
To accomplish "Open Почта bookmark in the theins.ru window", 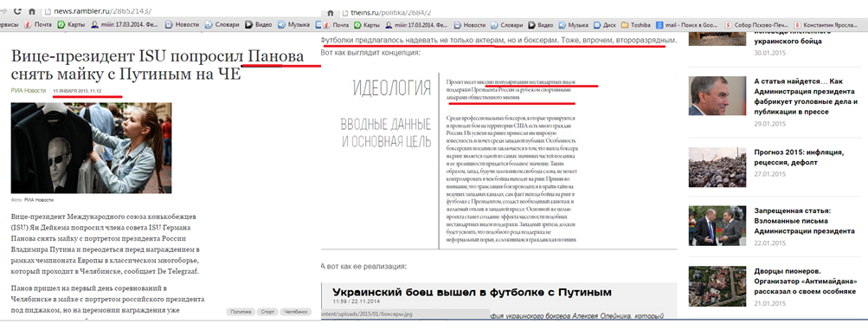I will pyautogui.click(x=336, y=24).
